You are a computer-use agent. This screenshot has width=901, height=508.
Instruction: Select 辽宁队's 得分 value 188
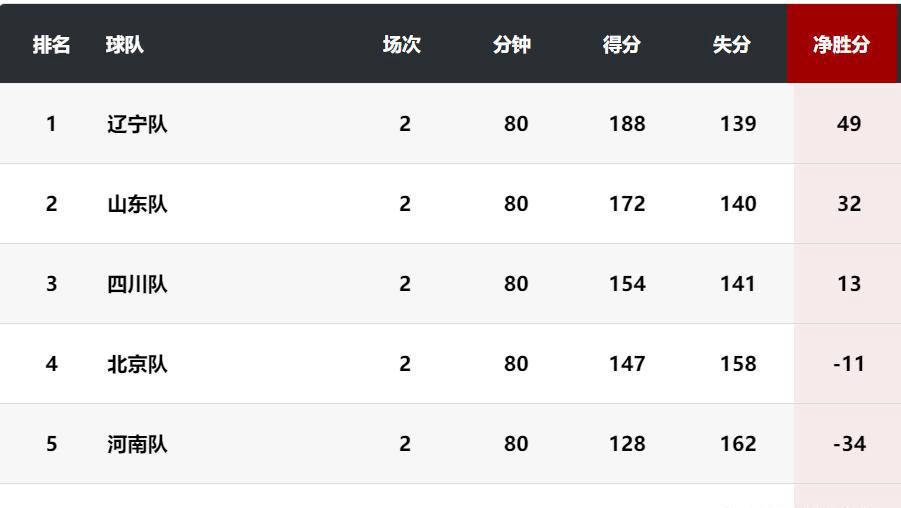coord(627,124)
